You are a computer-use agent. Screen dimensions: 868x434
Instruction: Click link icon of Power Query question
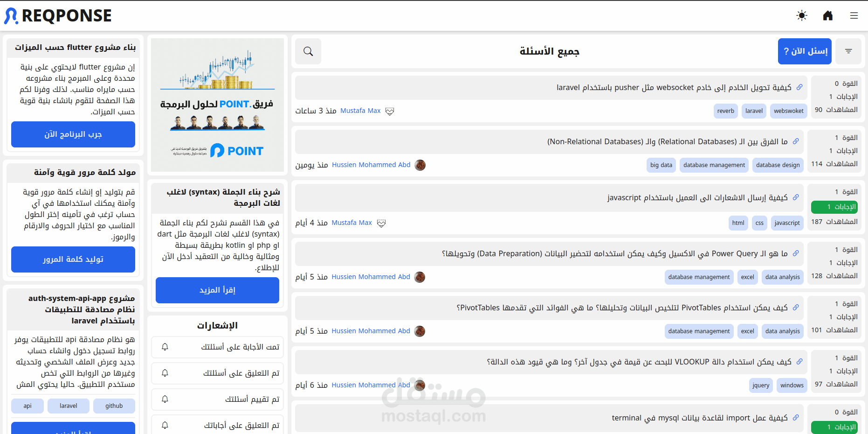coord(796,253)
